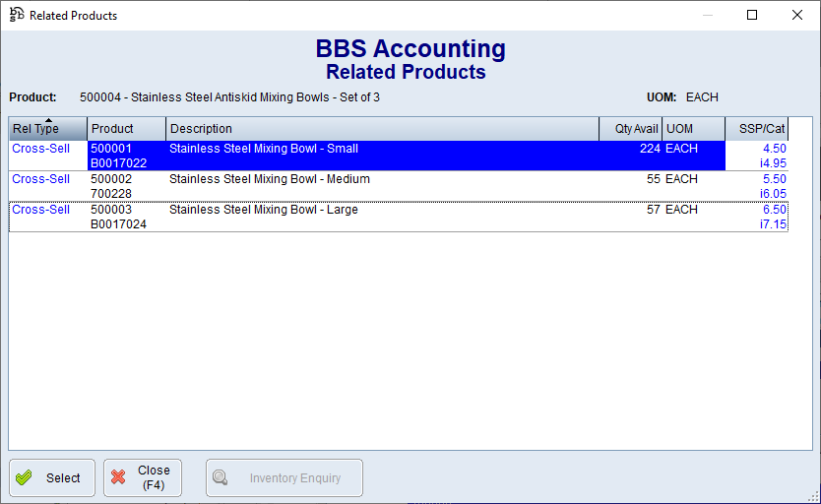Viewport: 821px width, 504px height.
Task: Click EACH unit in the Small bowl row
Action: 681,149
